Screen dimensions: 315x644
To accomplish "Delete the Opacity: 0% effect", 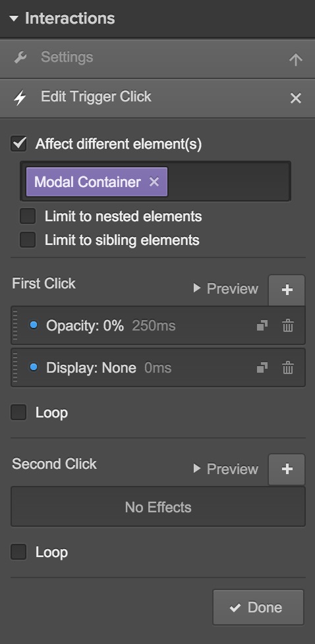I will click(x=288, y=326).
